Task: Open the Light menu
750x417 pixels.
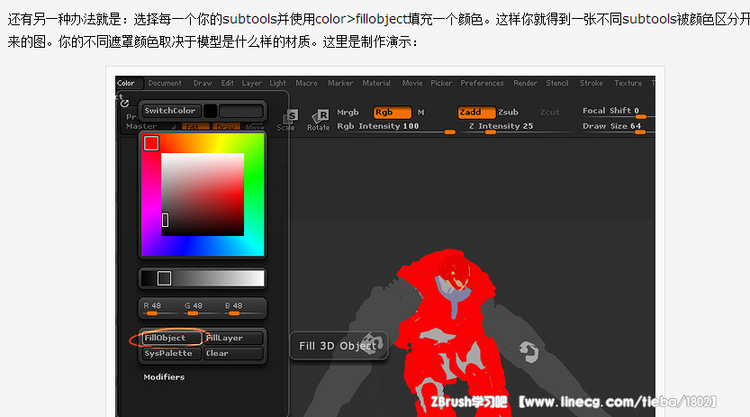Action: [x=277, y=83]
